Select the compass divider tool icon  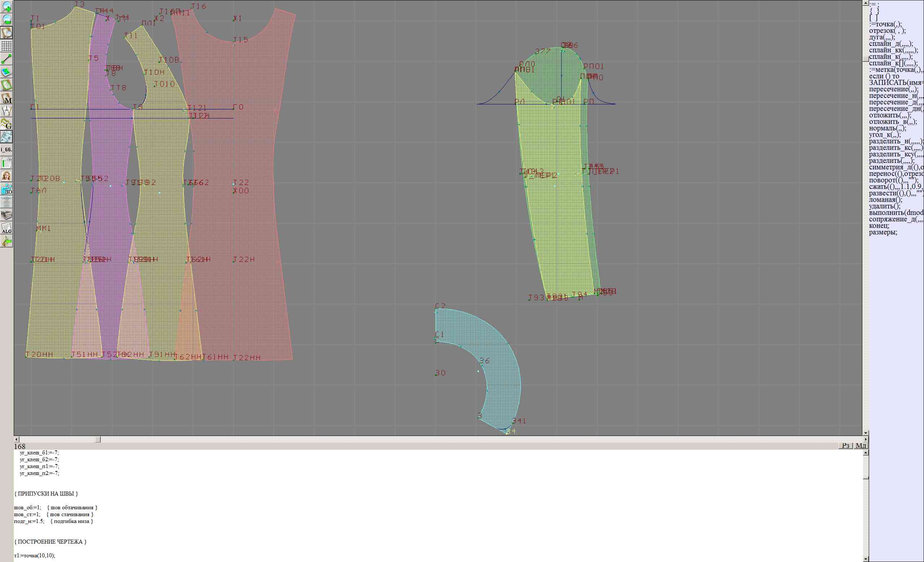pos(7,111)
